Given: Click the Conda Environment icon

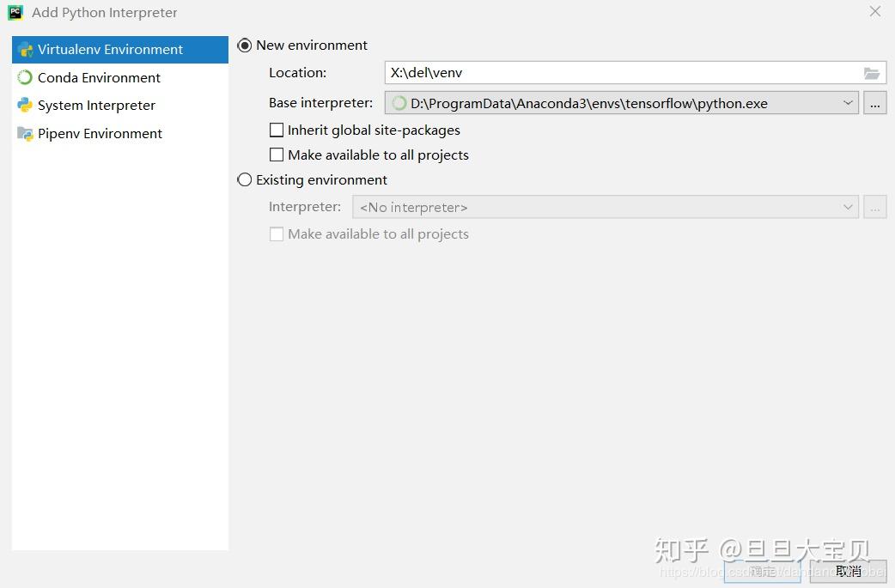Looking at the screenshot, I should tap(23, 77).
